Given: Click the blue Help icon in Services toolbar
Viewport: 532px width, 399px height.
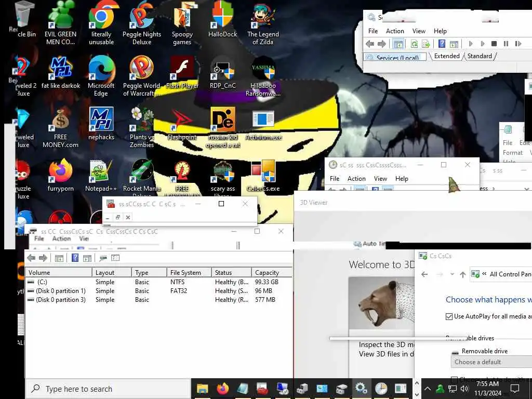Looking at the screenshot, I should pos(442,44).
